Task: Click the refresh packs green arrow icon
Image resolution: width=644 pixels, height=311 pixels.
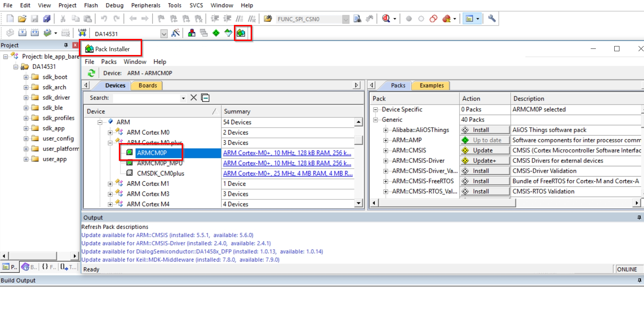Action: (x=92, y=73)
